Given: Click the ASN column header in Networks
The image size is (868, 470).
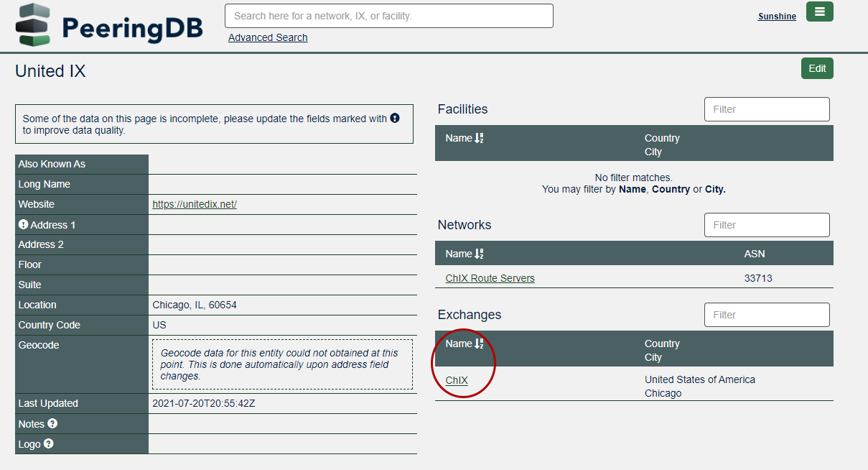Looking at the screenshot, I should 755,254.
